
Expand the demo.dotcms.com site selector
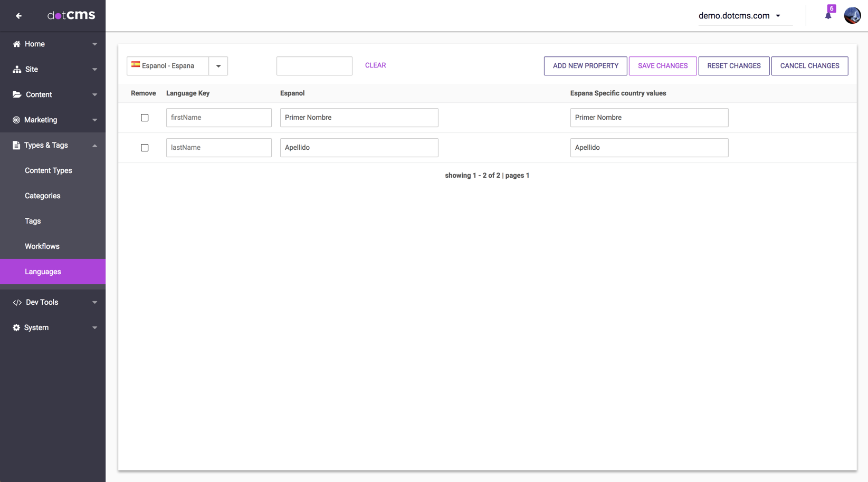tap(778, 16)
